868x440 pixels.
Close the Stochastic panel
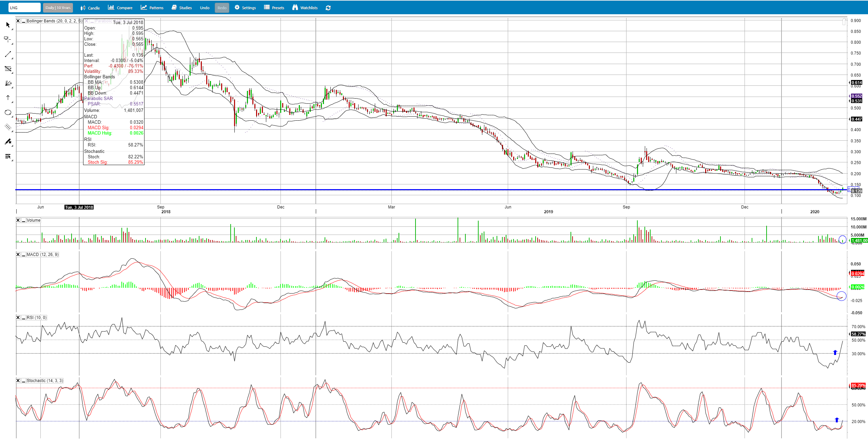coord(18,381)
